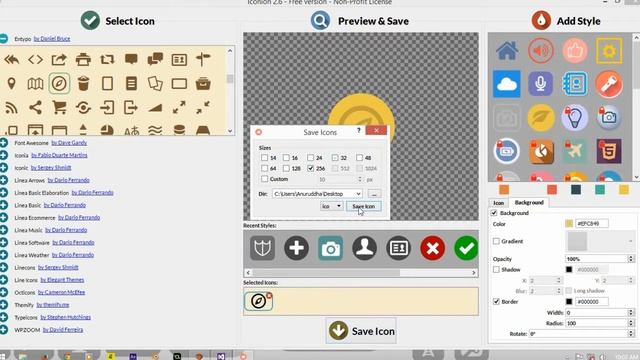Apply the blue cloud style
Viewport: 640px width, 360px height.
pyautogui.click(x=507, y=84)
